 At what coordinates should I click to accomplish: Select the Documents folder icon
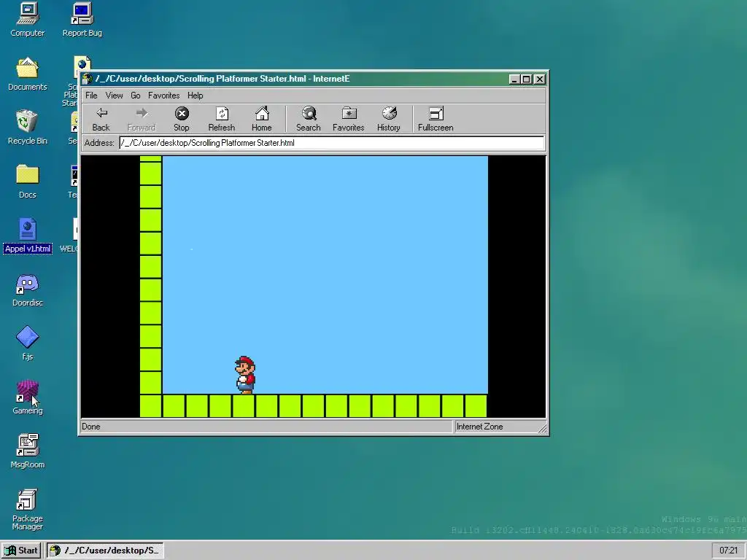click(27, 74)
